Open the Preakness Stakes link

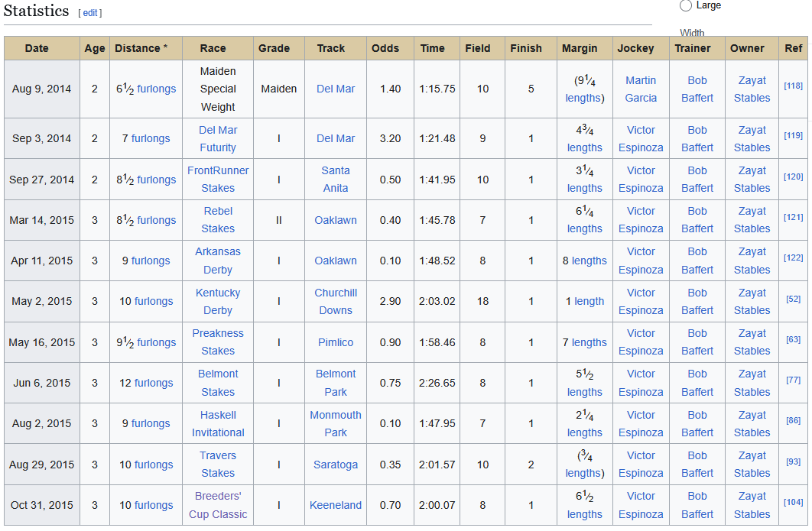pos(218,342)
